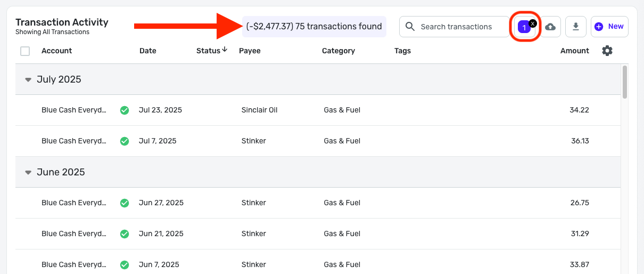Collapse the June 2025 group

(x=28, y=173)
